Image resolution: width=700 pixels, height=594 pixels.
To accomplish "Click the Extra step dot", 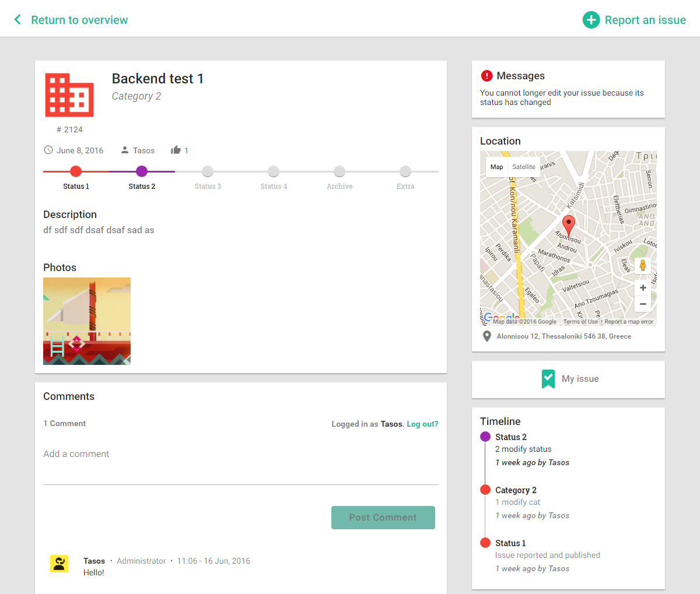I will (x=405, y=171).
